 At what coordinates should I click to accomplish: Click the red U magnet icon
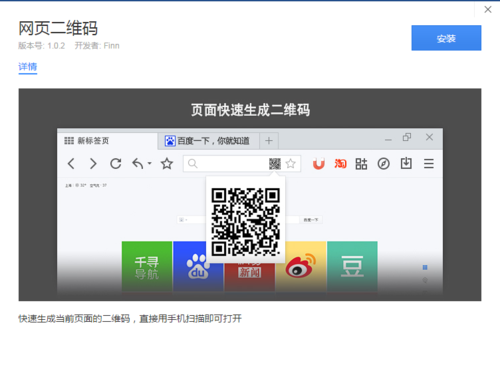tap(319, 164)
